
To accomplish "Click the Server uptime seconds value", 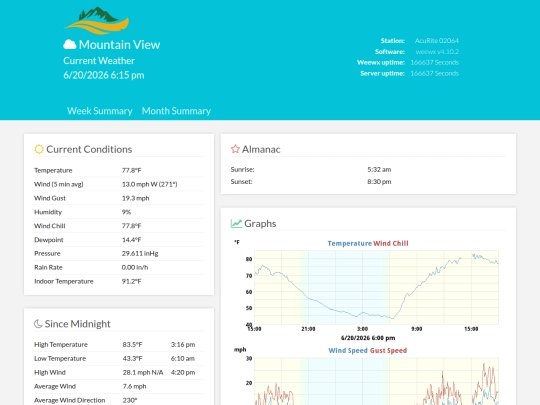I will pos(434,73).
